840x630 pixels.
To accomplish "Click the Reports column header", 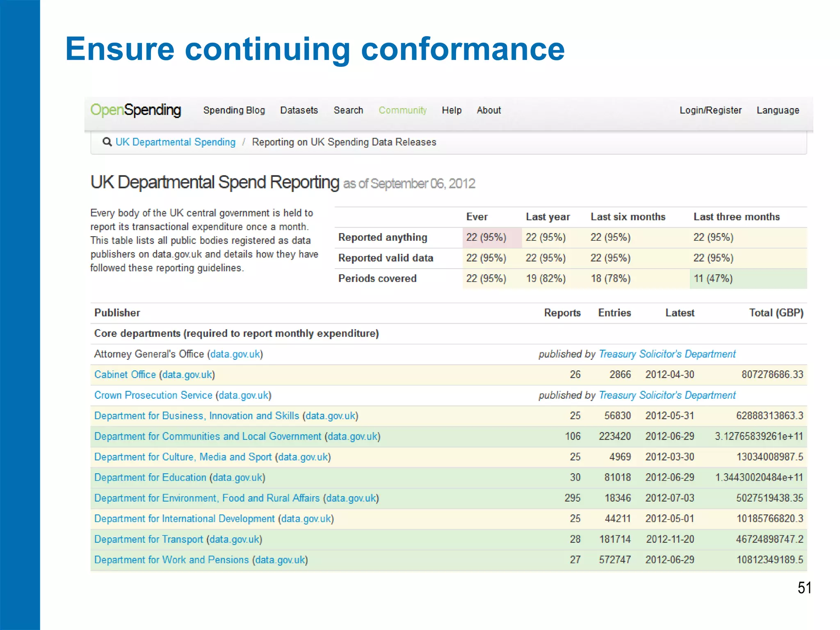I will pos(562,313).
